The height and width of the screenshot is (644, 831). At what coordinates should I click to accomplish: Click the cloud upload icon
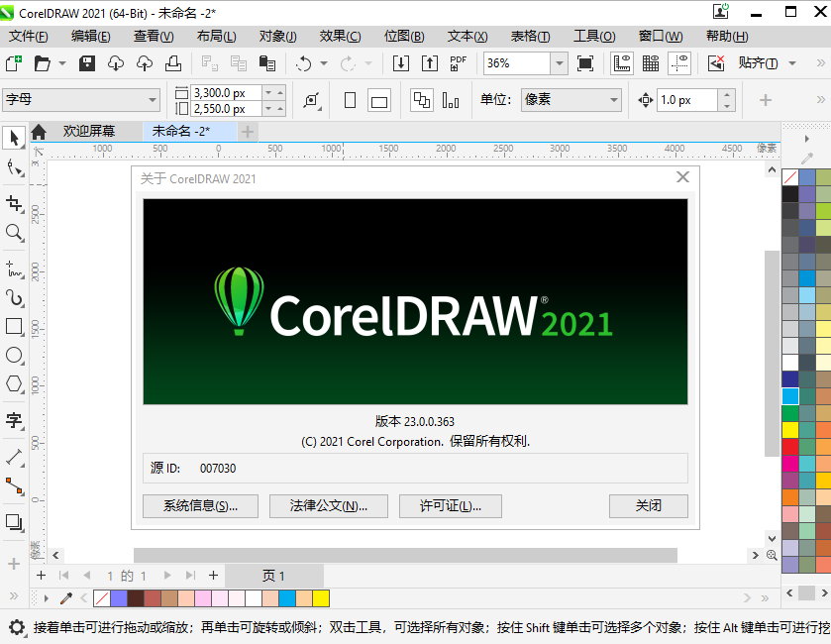click(145, 63)
